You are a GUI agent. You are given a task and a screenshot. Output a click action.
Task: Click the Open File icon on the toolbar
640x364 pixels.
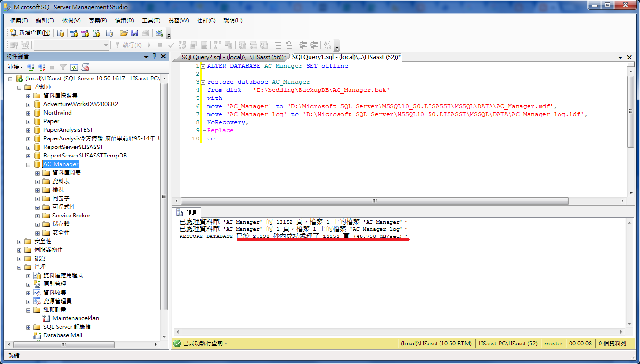click(123, 32)
